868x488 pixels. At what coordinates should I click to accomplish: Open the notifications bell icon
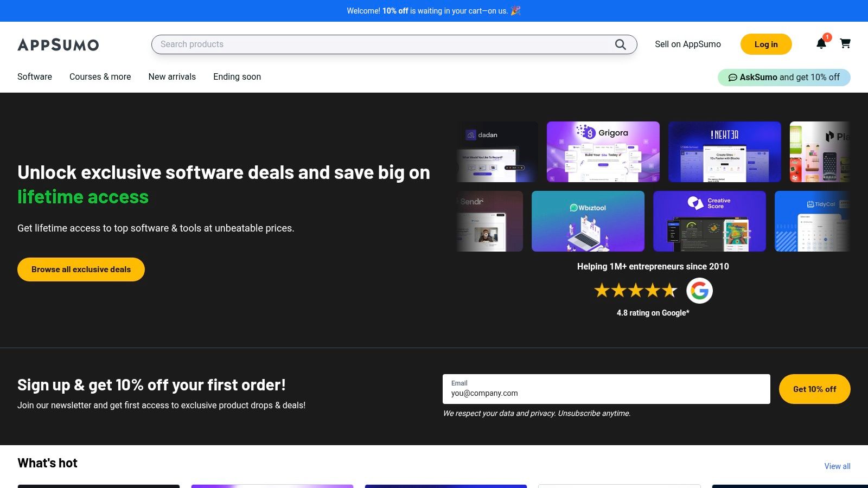coord(821,44)
